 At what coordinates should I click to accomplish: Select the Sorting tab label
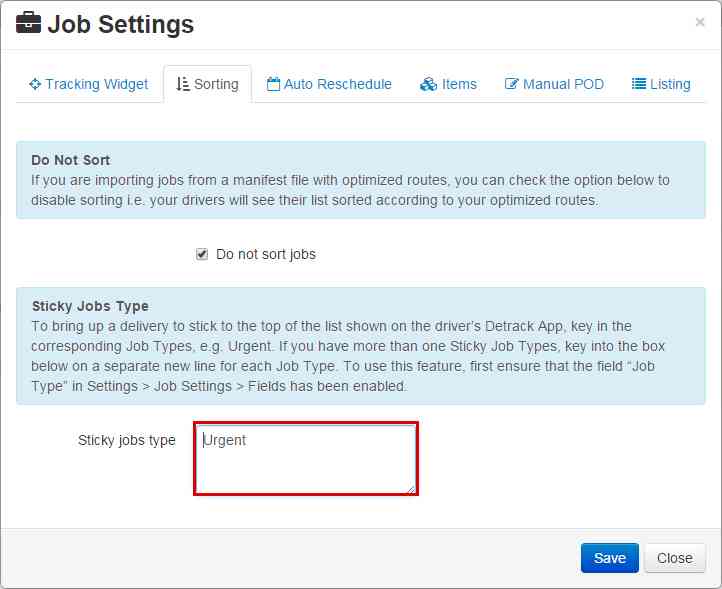point(216,85)
